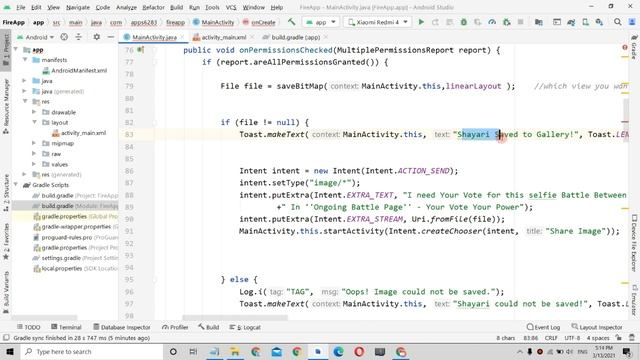Sync project with Gradle files icon
Image resolution: width=640 pixels, height=360 pixels.
point(571,22)
